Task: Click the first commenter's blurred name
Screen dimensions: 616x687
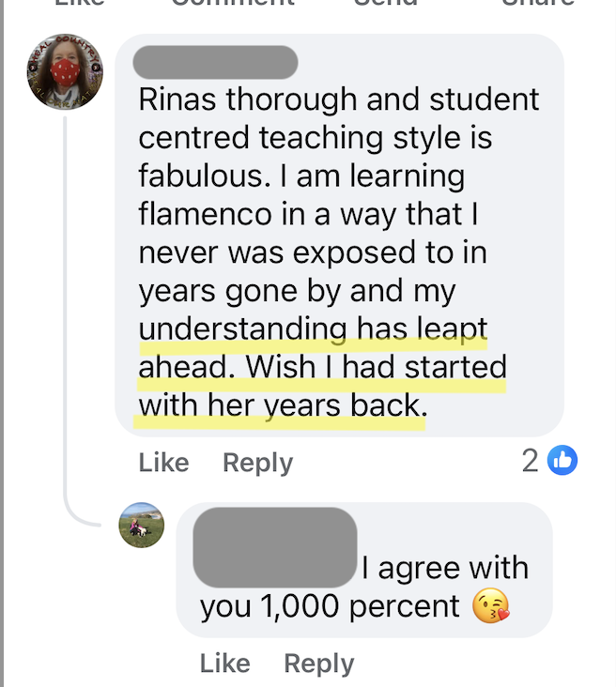Action: pos(216,62)
